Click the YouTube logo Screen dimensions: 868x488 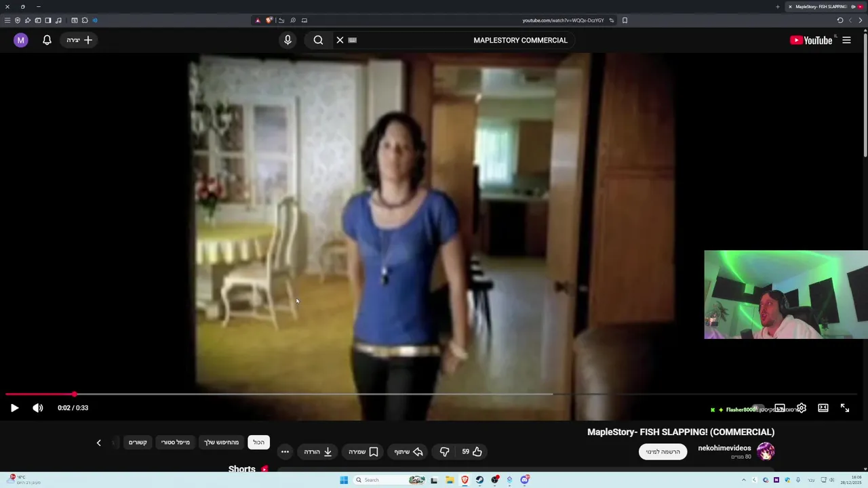(811, 40)
